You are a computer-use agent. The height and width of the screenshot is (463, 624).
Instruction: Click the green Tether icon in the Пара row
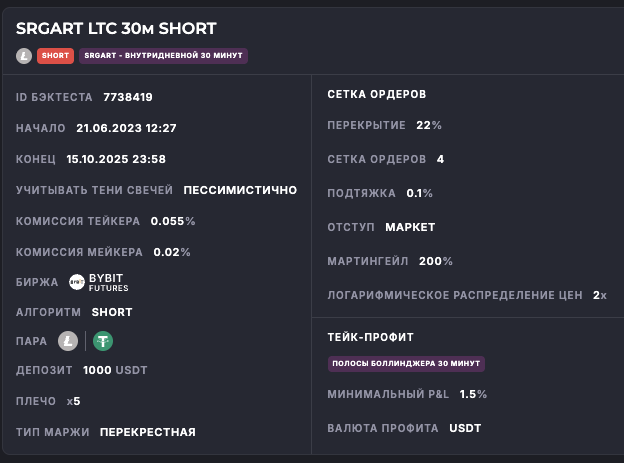click(103, 341)
